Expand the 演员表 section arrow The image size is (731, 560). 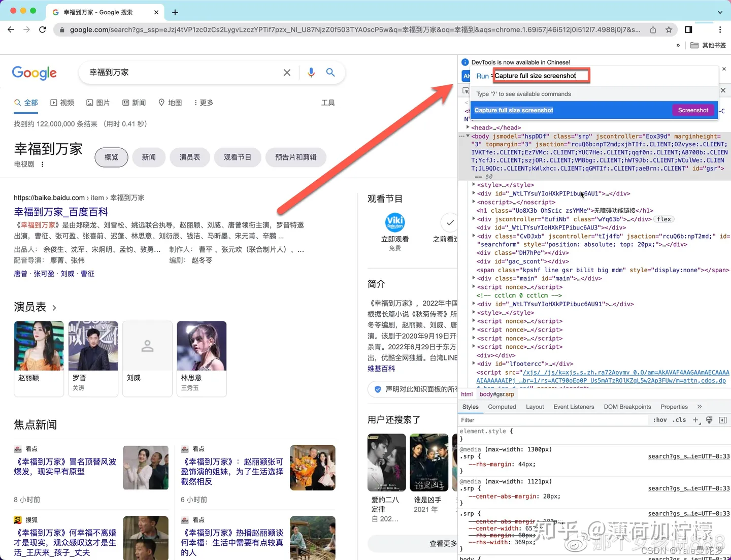tap(54, 308)
